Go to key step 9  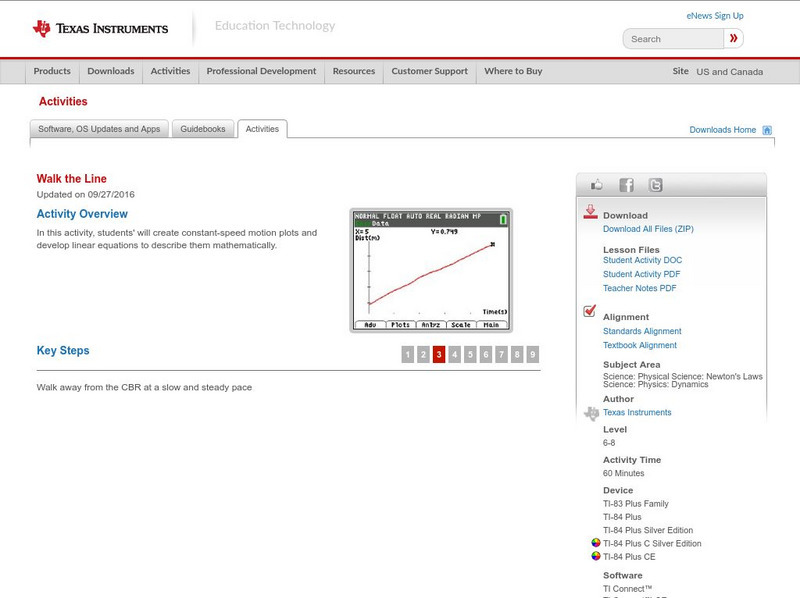(x=533, y=354)
